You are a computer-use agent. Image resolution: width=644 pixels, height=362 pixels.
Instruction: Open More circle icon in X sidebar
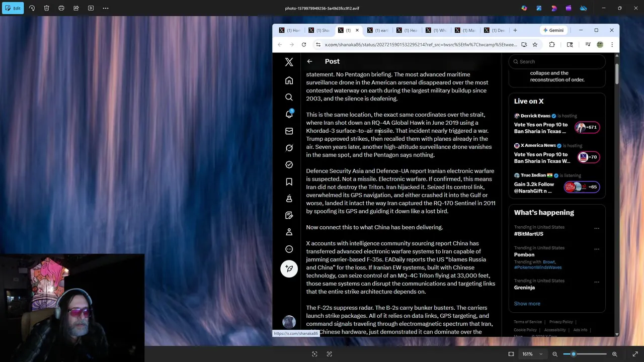click(x=289, y=249)
